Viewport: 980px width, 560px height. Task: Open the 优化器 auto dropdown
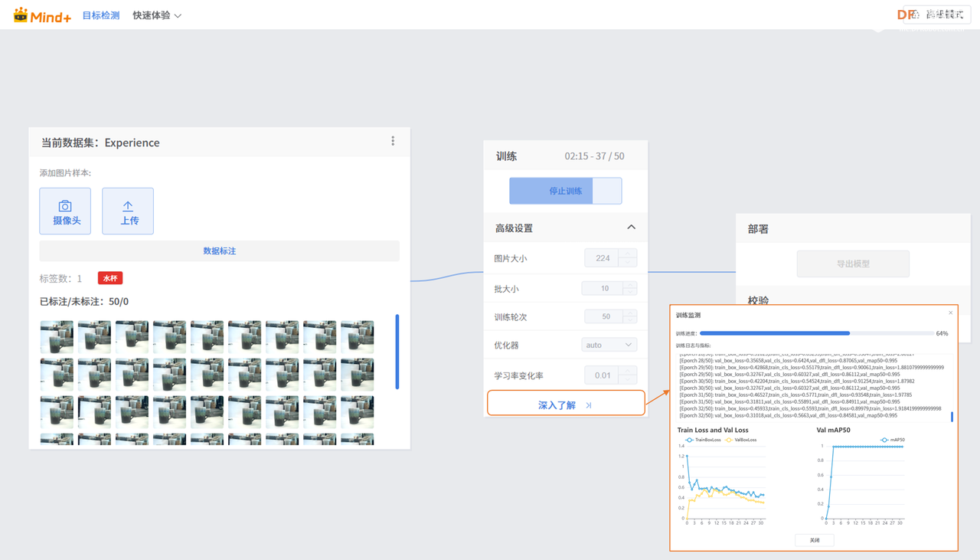609,345
